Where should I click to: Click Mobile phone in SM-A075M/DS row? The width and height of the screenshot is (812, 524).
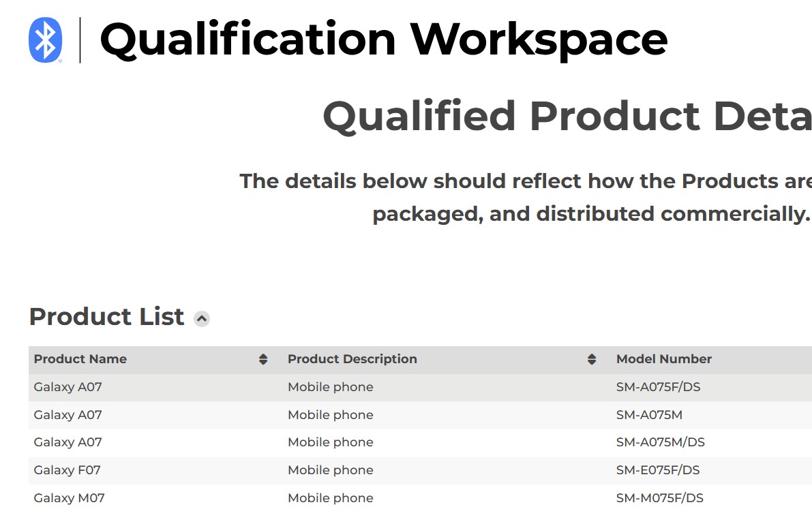(x=331, y=443)
